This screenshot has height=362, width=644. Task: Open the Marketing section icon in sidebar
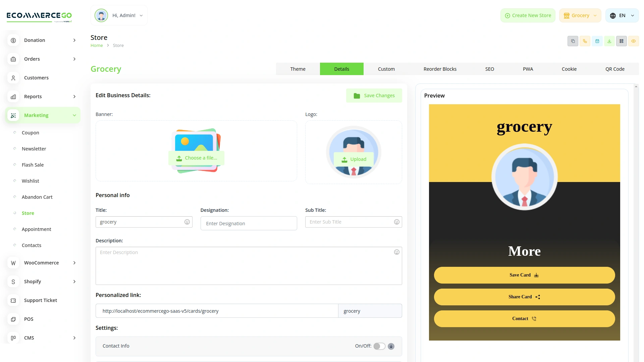pos(13,115)
